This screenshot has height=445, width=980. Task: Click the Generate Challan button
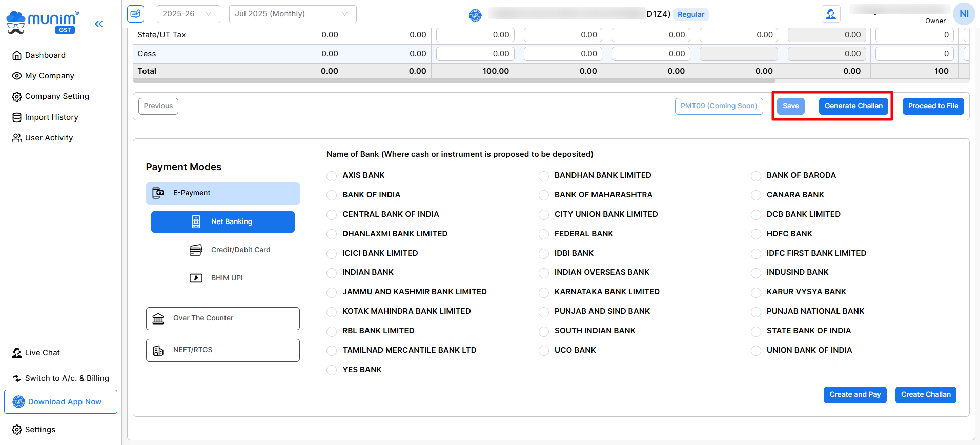853,106
